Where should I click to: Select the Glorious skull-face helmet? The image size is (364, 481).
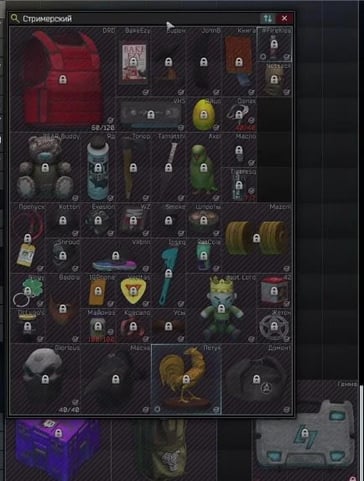tap(45, 379)
